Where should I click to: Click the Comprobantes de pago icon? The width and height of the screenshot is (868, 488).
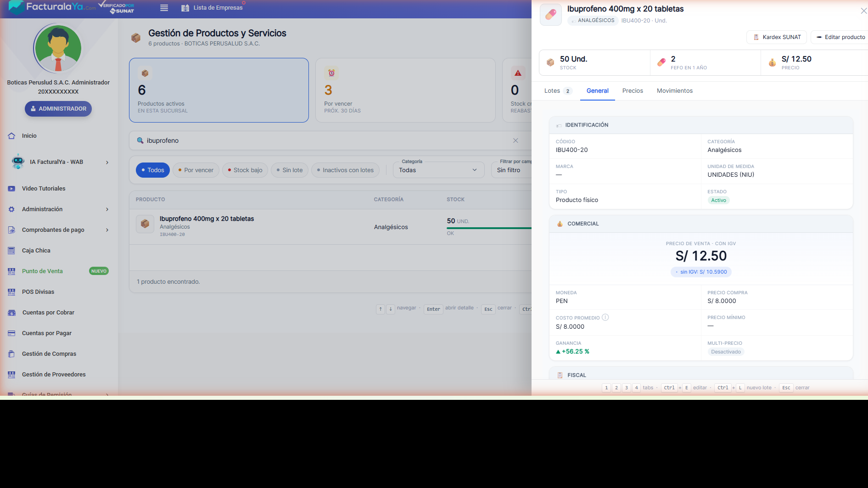point(11,230)
